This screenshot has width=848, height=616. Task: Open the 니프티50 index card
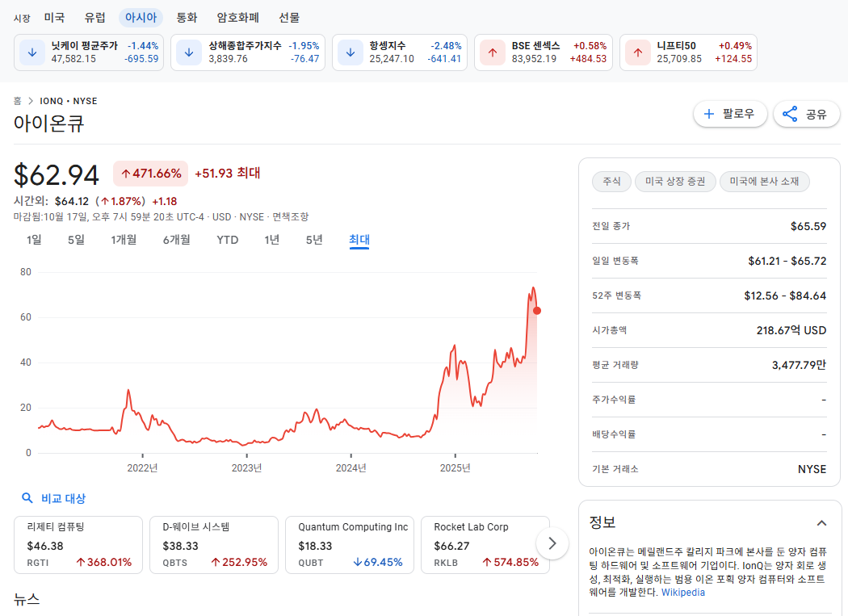688,52
